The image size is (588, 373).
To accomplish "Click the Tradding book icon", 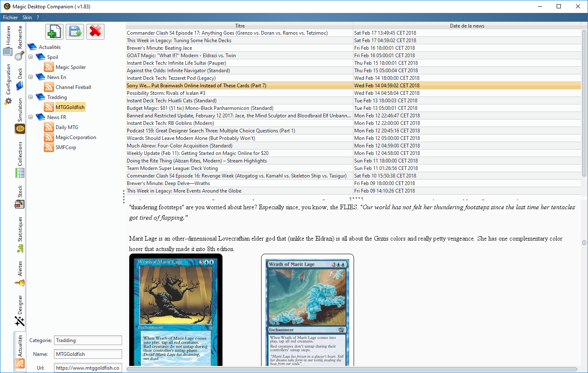I will [41, 97].
